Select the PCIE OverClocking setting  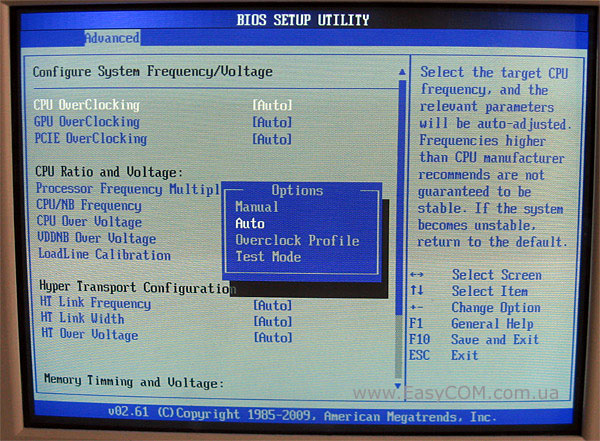coord(91,139)
